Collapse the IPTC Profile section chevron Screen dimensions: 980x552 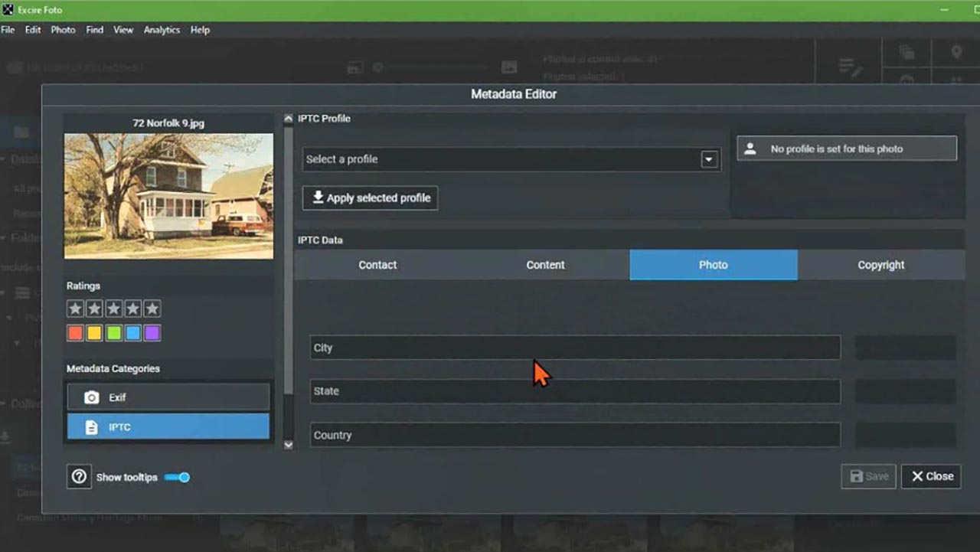click(288, 118)
